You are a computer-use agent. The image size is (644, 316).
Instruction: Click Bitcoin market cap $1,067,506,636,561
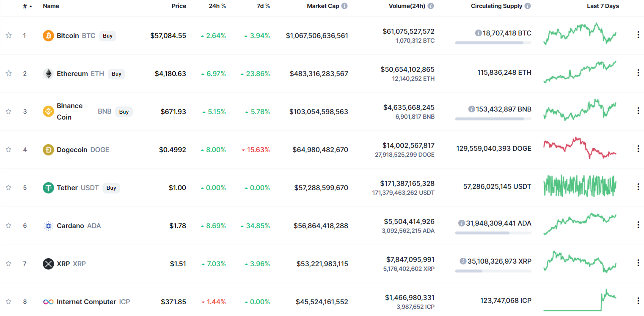(317, 35)
